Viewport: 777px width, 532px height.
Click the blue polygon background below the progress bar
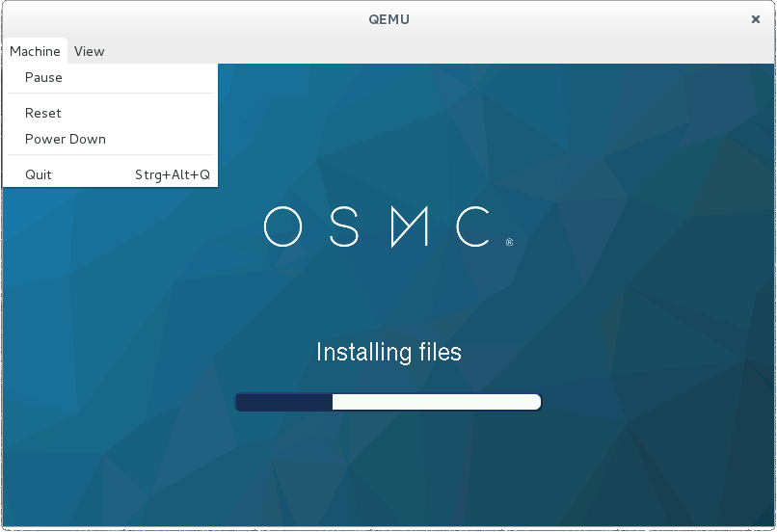click(388, 472)
